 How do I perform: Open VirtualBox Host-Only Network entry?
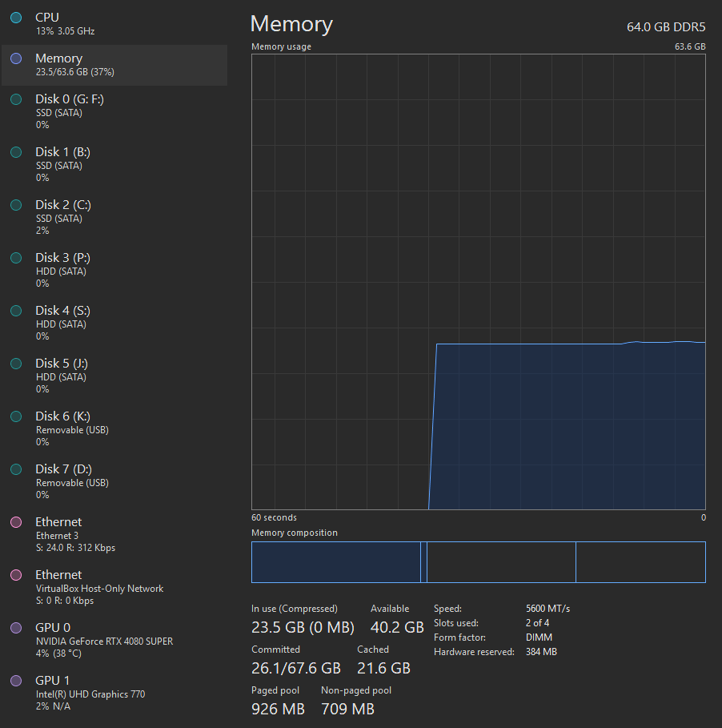click(x=114, y=587)
